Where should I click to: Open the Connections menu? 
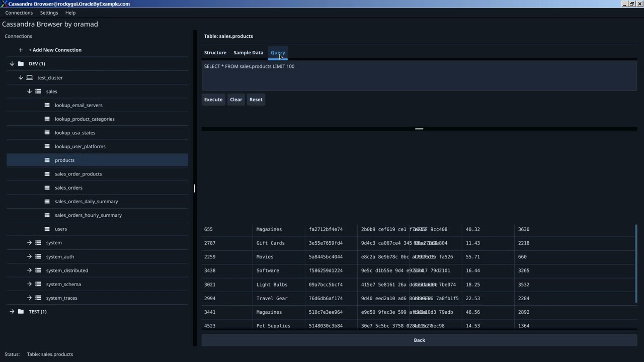tap(19, 13)
